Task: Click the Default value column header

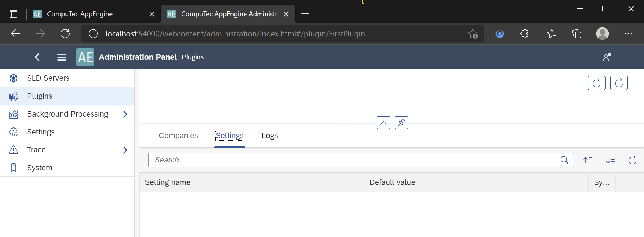Action: tap(476, 182)
